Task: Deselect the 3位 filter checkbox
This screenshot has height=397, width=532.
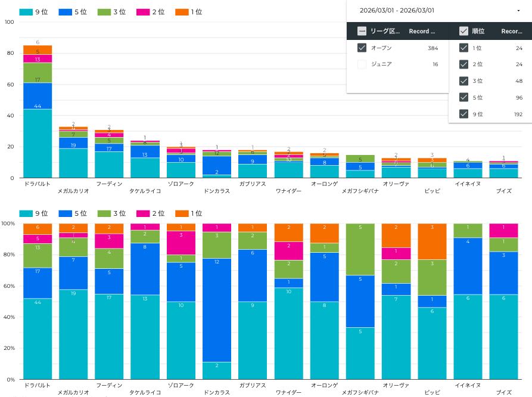Action: pos(463,81)
